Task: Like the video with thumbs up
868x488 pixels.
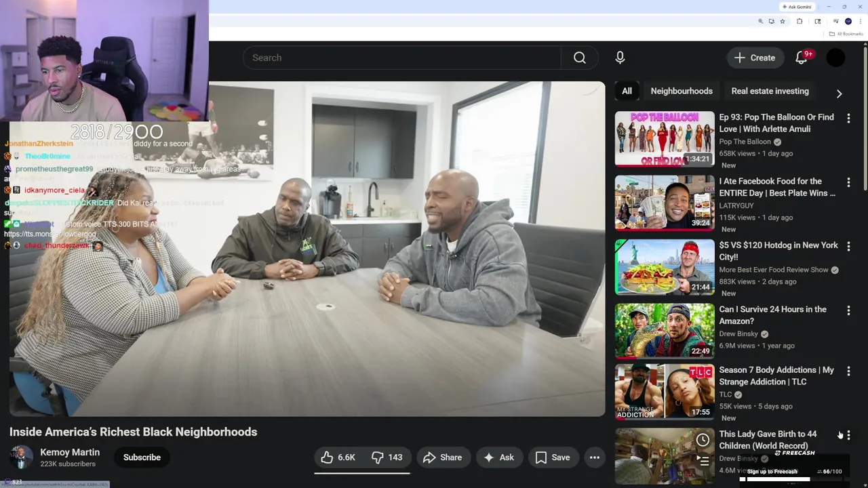Action: pos(338,457)
